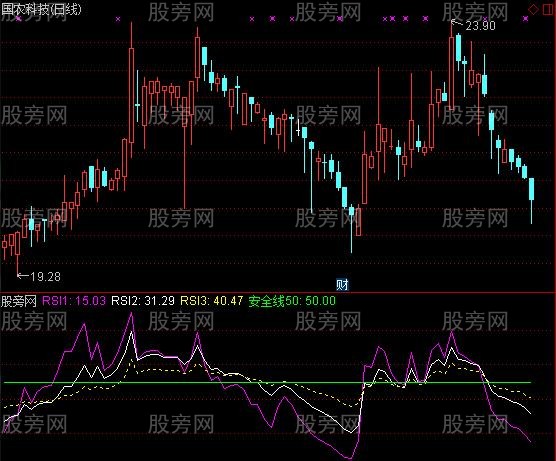The width and height of the screenshot is (556, 461).
Task: Select the RSI1: 15.03 indicator label
Action: pos(74,301)
